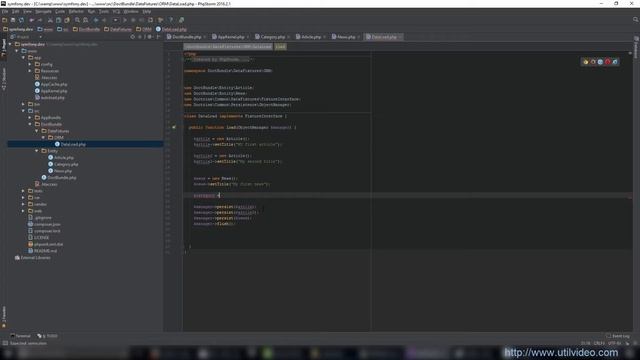The width and height of the screenshot is (640, 360).
Task: Collapse the app folder node
Action: tap(23, 58)
